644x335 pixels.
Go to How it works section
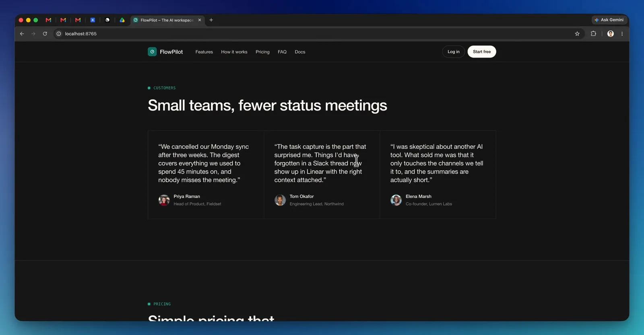pyautogui.click(x=234, y=52)
